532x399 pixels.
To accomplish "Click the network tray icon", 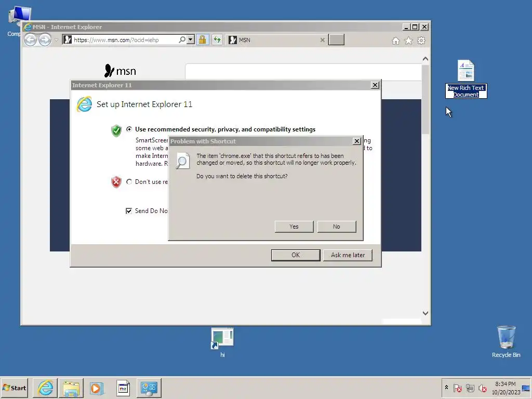I will [470, 388].
